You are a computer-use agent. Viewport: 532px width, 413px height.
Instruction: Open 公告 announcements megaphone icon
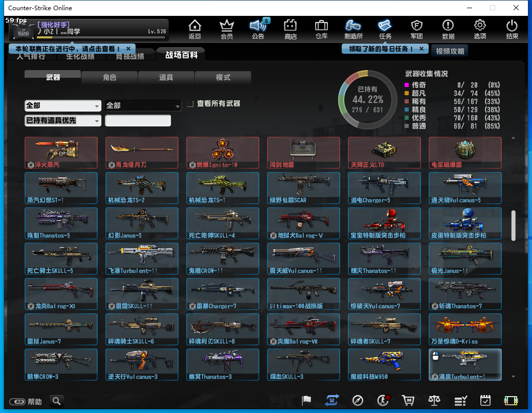point(258,29)
